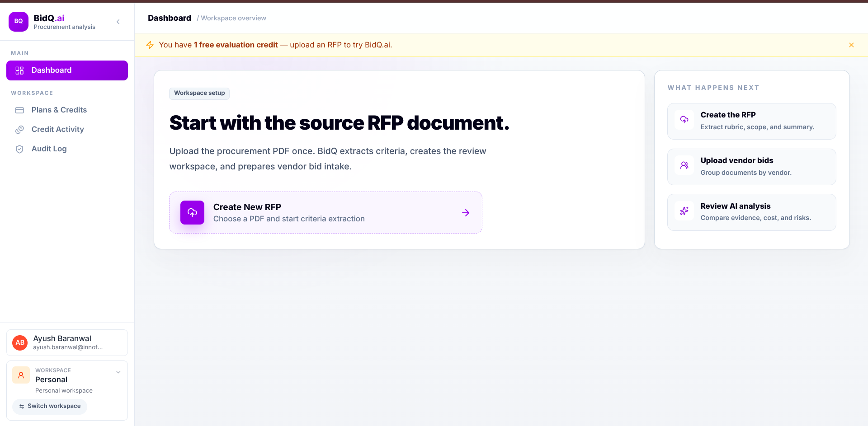Open the Audit Log page
The image size is (868, 426).
click(67, 149)
